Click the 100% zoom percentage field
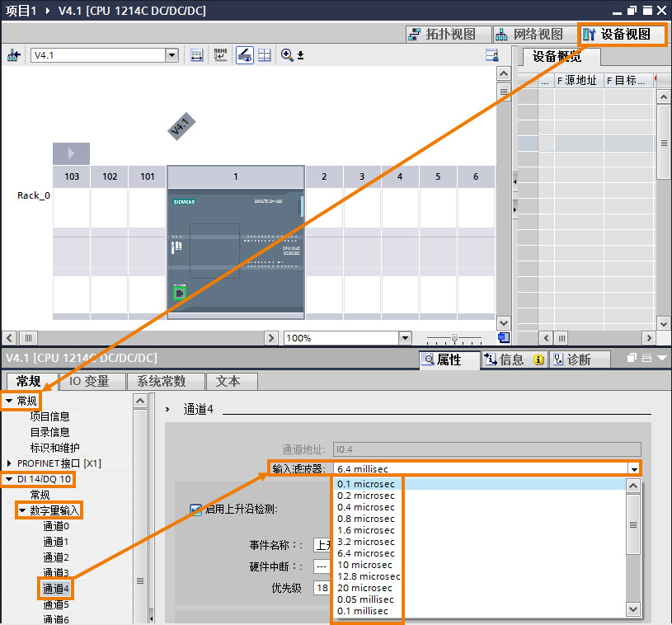This screenshot has width=672, height=625. [x=341, y=338]
